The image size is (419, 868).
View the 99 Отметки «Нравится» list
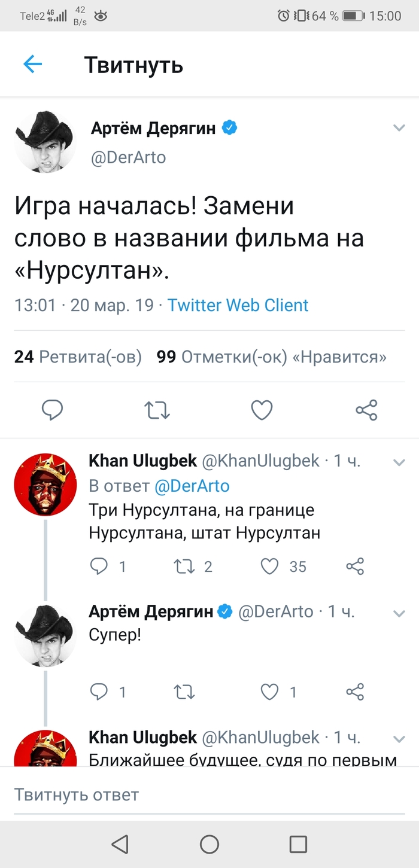(x=271, y=357)
